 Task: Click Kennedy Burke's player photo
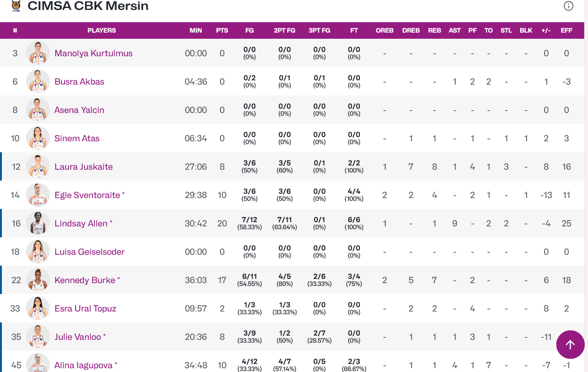point(38,280)
